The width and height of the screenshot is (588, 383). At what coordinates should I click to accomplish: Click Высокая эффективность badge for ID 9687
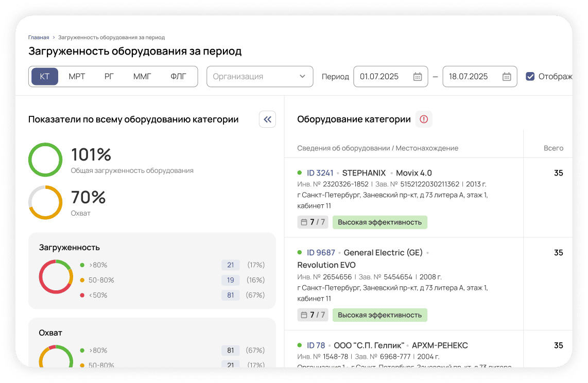(380, 315)
